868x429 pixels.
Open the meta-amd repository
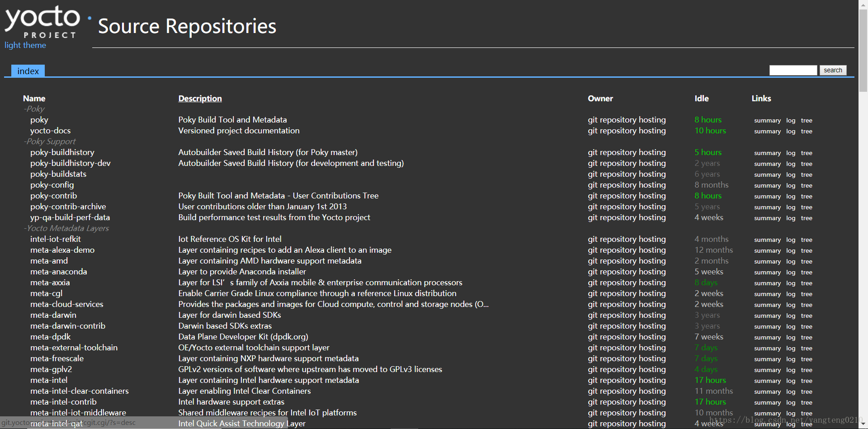point(49,261)
